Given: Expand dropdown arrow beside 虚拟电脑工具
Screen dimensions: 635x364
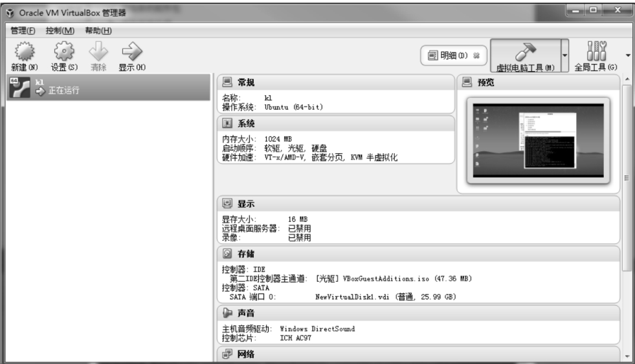Looking at the screenshot, I should [x=564, y=56].
